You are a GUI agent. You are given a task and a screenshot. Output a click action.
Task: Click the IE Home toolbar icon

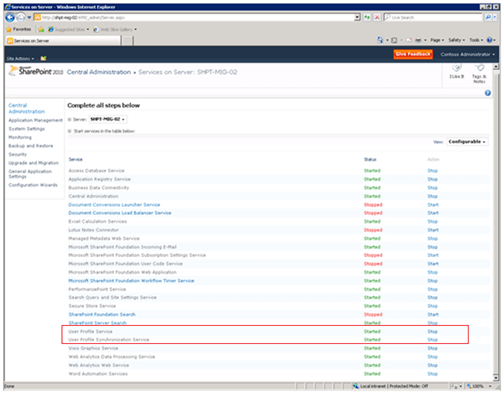tap(380, 40)
